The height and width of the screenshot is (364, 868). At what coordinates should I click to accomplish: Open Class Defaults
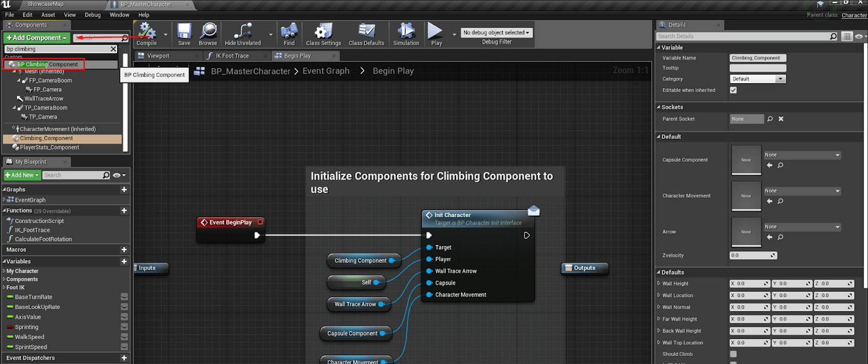366,34
